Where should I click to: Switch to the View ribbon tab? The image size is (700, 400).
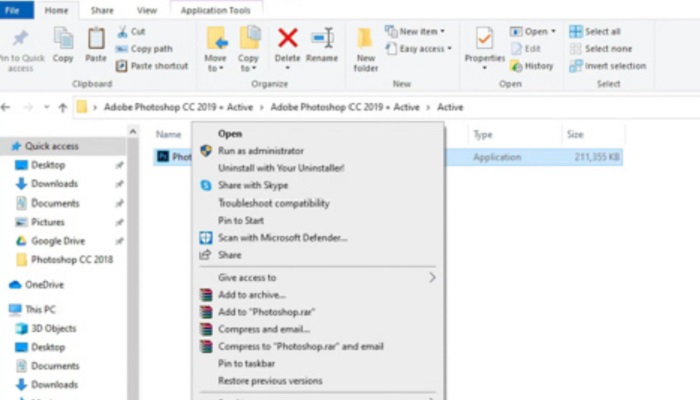tap(147, 10)
